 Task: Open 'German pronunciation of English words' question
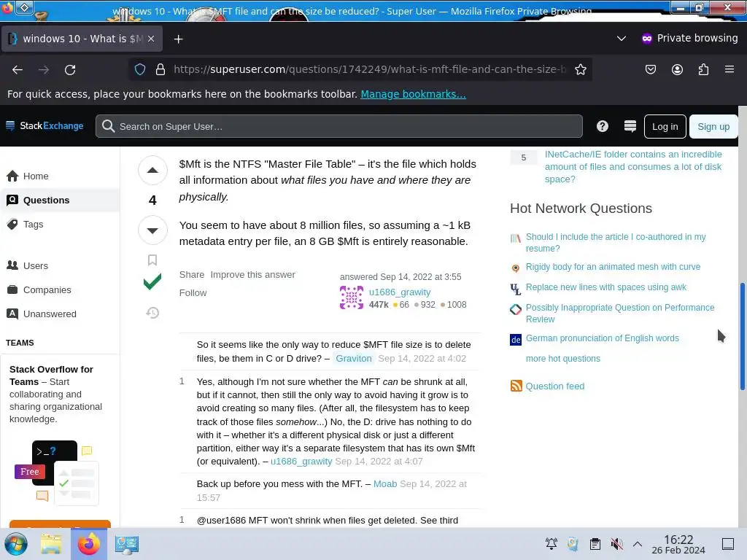pyautogui.click(x=602, y=338)
